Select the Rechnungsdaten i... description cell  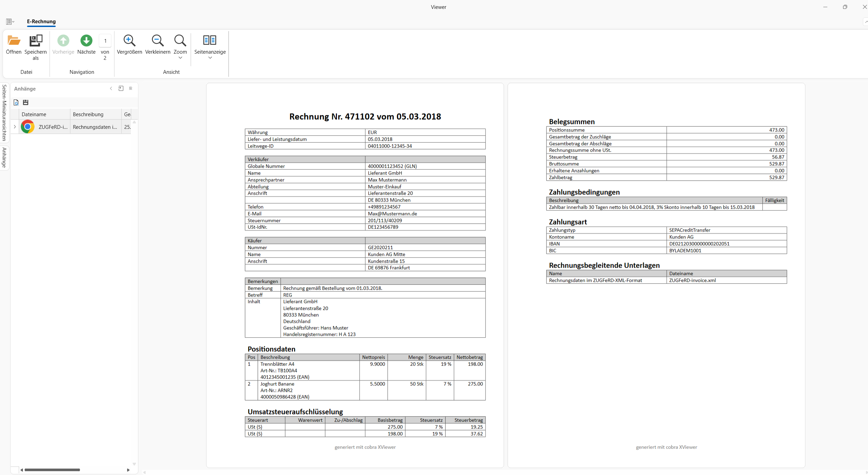coord(95,127)
